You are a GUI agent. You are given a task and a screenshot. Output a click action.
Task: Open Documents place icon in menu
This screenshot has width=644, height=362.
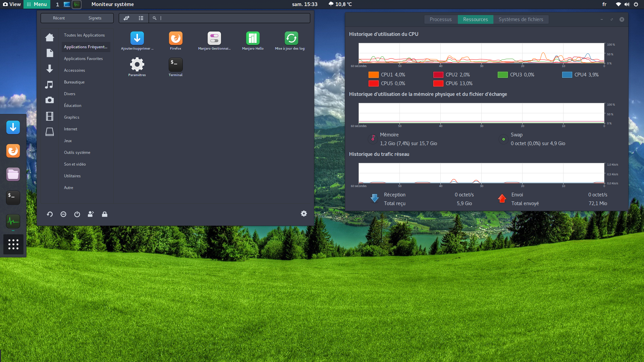coord(50,53)
